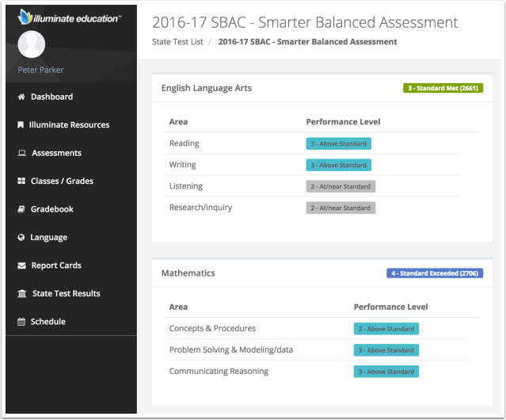
Task: Open the Gradebook menu item
Action: point(52,209)
